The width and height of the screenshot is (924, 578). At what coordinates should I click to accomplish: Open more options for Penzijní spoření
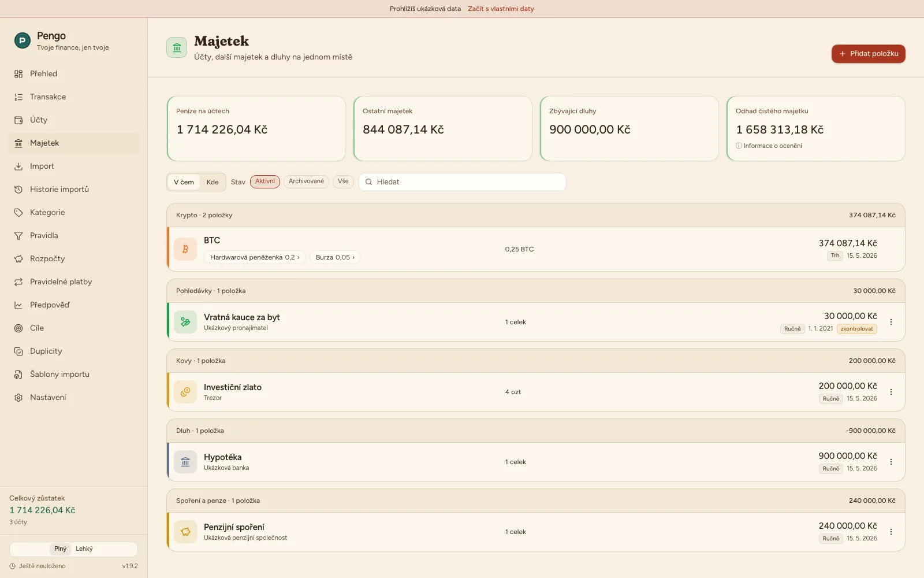pyautogui.click(x=891, y=532)
